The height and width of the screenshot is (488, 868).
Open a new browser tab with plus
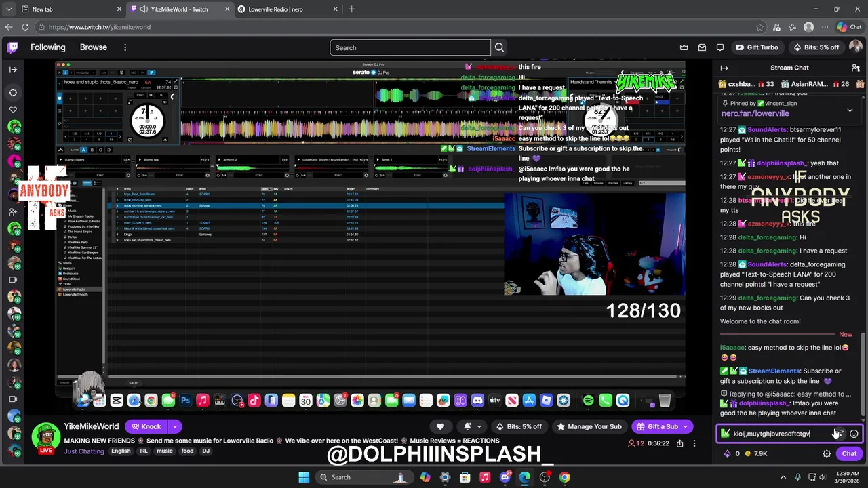[351, 9]
